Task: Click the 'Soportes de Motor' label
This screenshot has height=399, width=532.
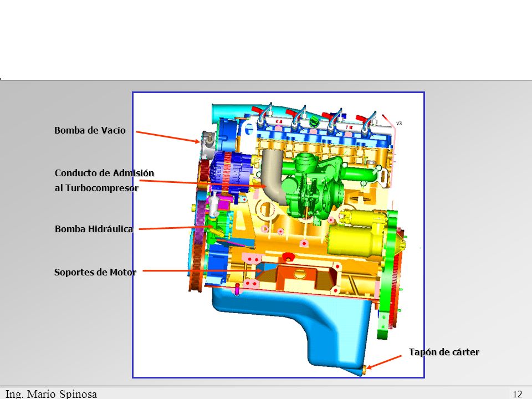Action: coord(95,272)
